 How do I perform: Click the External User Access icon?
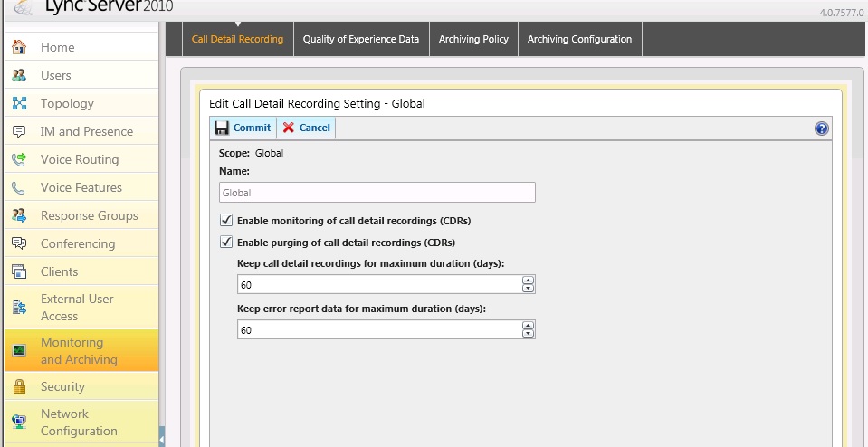click(x=19, y=308)
